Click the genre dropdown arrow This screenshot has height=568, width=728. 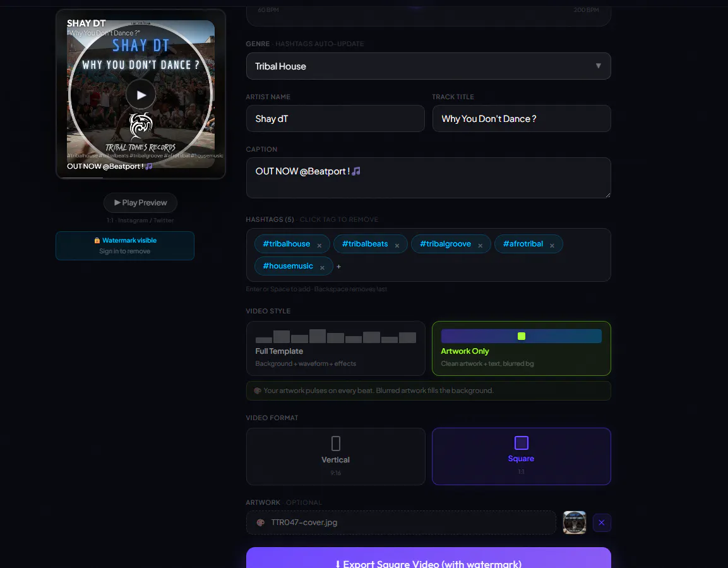point(598,66)
